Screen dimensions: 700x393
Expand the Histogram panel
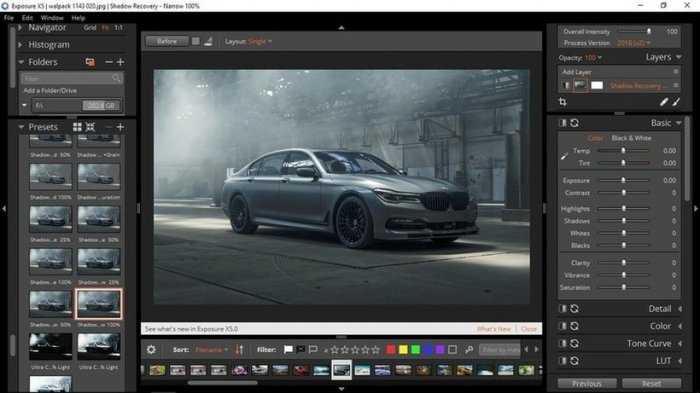20,45
